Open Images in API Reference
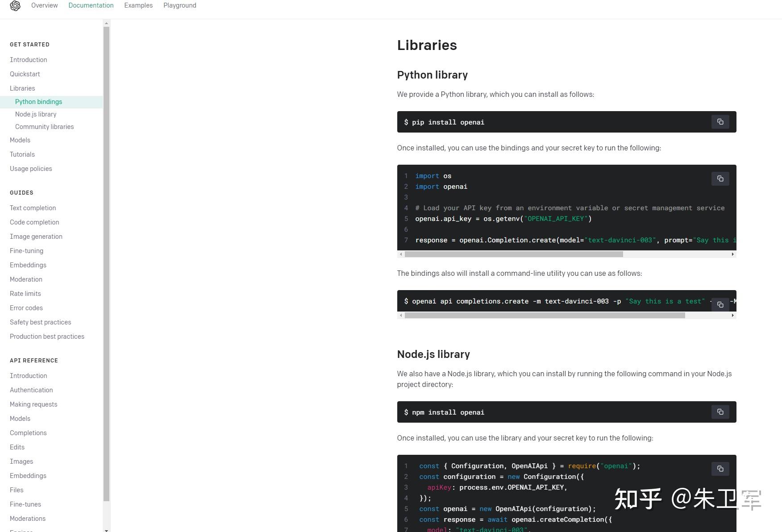Viewport: 782px width, 532px height. tap(21, 461)
